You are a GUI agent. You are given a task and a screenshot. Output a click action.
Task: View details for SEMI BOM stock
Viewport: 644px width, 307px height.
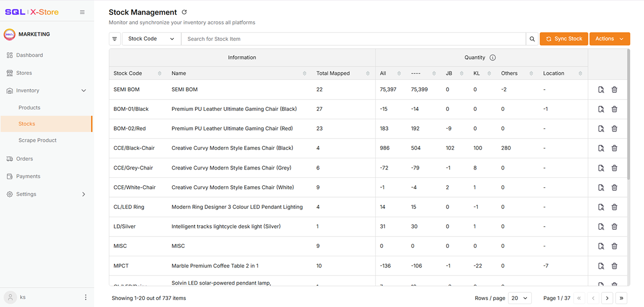pos(601,90)
